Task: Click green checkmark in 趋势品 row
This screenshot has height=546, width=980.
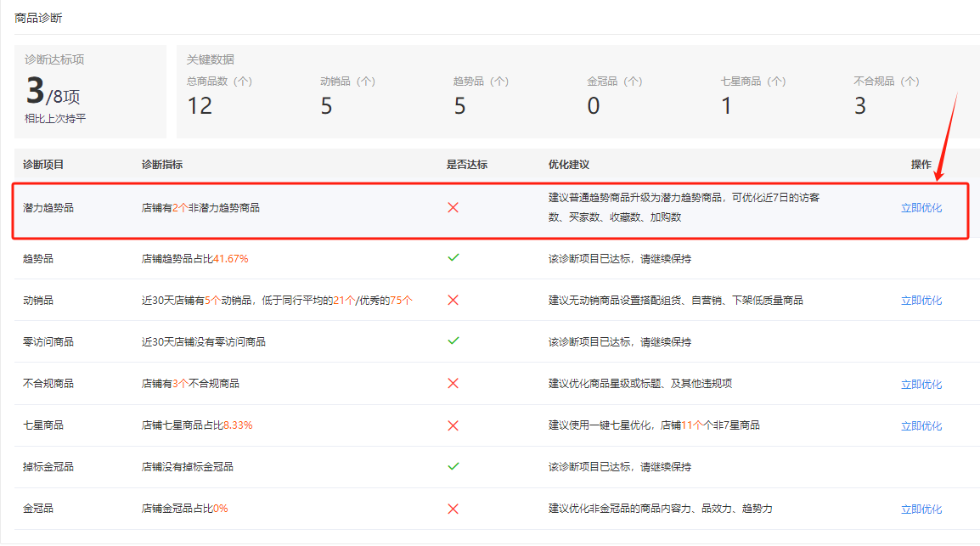Action: pos(453,257)
